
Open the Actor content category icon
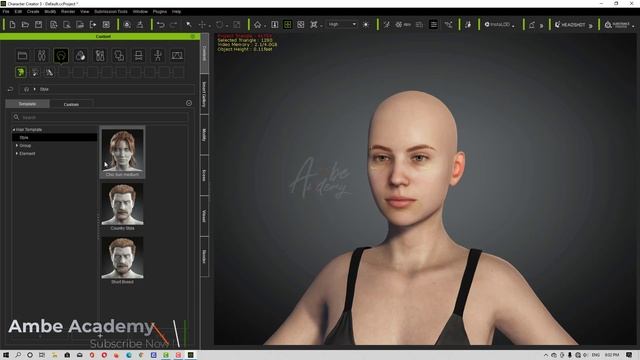click(x=42, y=56)
